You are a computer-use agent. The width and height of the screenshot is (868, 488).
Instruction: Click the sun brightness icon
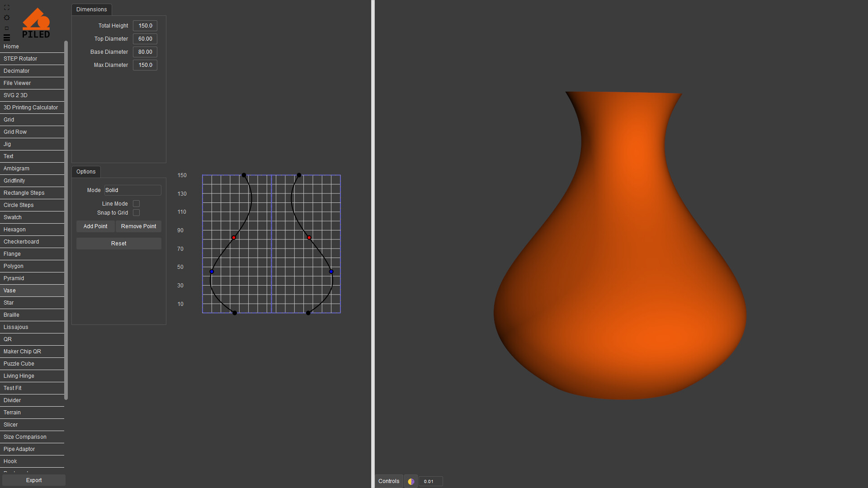pos(7,18)
